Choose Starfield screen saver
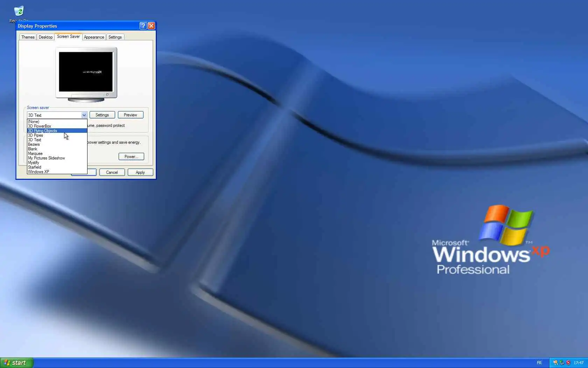This screenshot has height=368, width=588. click(x=57, y=167)
